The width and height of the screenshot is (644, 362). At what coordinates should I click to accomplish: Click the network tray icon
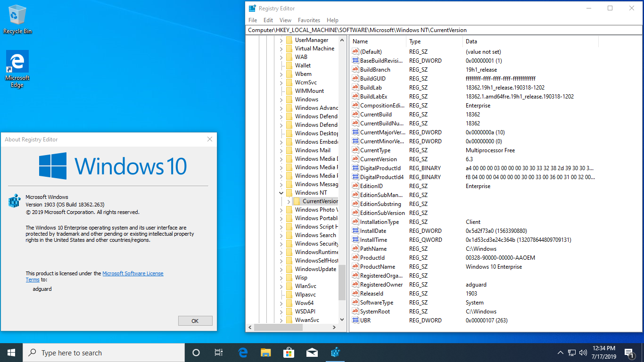(572, 353)
